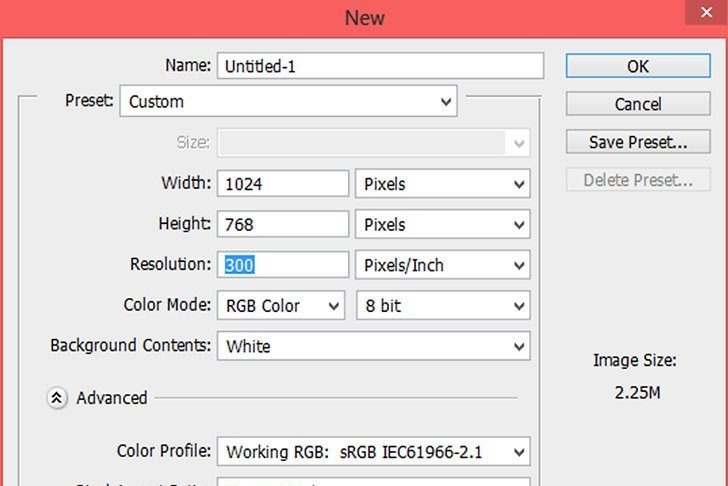Click the New dialog title bar
This screenshot has height=486, width=728.
click(364, 17)
